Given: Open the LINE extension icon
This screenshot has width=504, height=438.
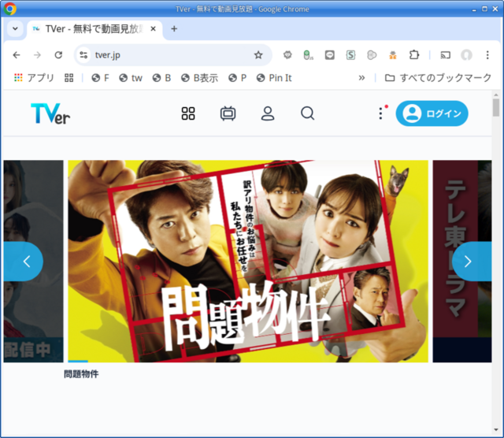Looking at the screenshot, I should (x=329, y=55).
